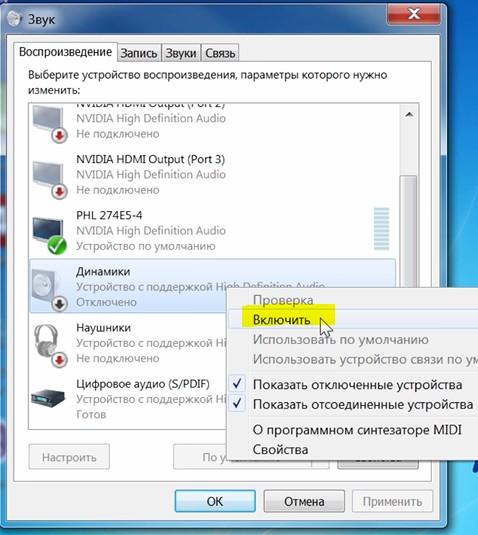Screen dimensions: 478x535
Task: Click the scroll up arrow of device list
Action: pyautogui.click(x=409, y=115)
